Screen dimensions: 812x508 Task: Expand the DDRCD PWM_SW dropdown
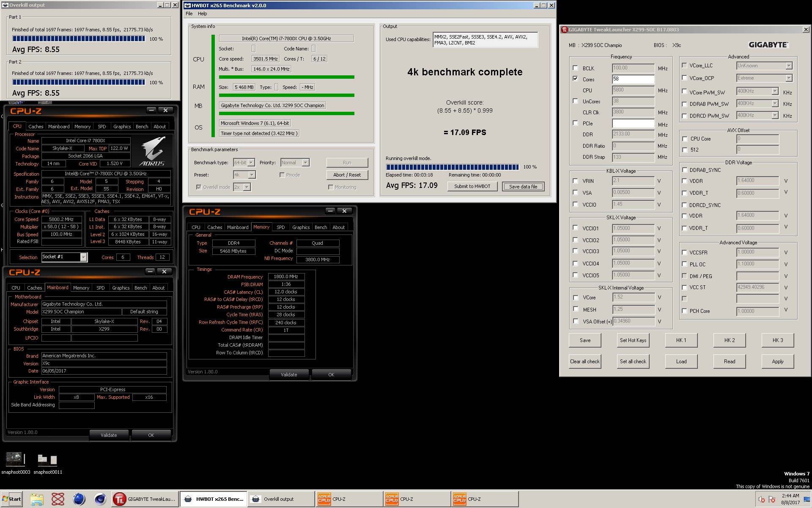pyautogui.click(x=775, y=115)
